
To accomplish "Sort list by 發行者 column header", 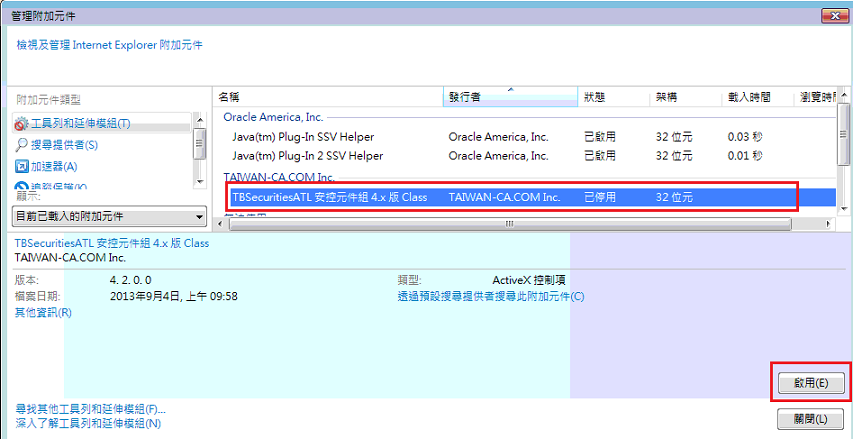I will point(510,97).
